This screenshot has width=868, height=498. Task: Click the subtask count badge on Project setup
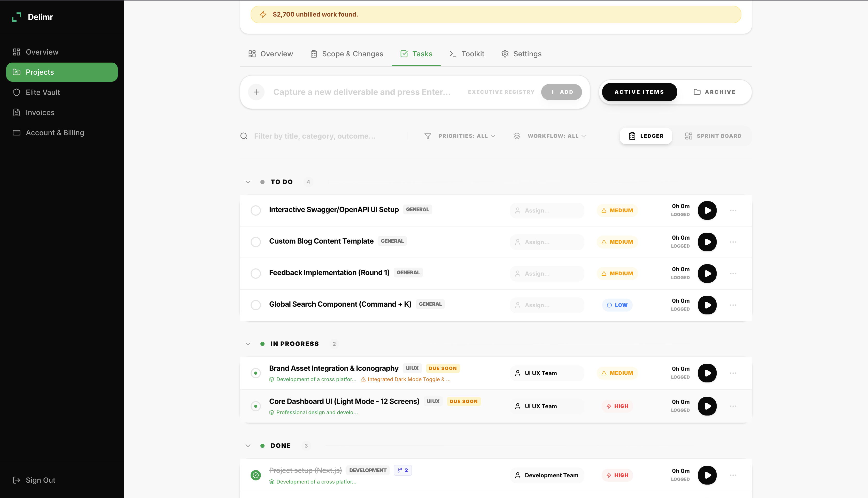point(402,470)
